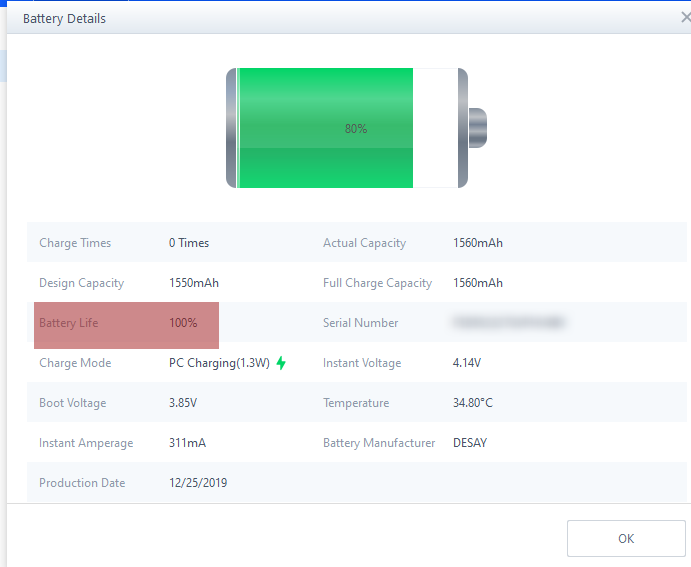
Task: Click the green charging bolt icon
Action: coord(281,363)
